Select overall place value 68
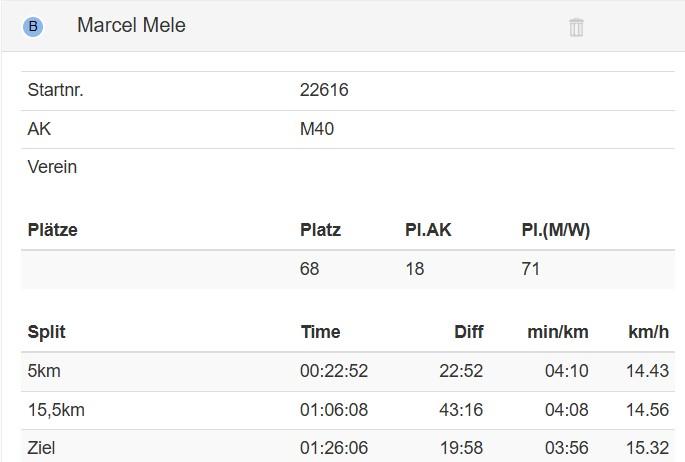This screenshot has height=462, width=685. click(x=310, y=269)
